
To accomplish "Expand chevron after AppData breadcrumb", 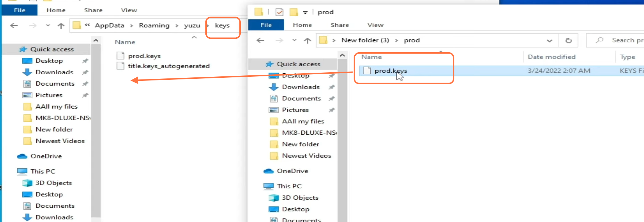I will 131,26.
